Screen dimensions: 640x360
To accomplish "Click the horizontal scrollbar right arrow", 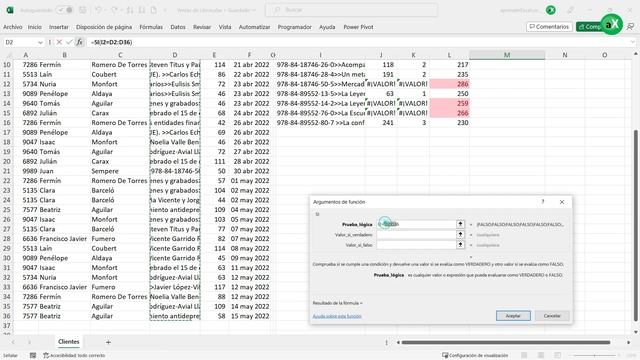I will tap(628, 342).
